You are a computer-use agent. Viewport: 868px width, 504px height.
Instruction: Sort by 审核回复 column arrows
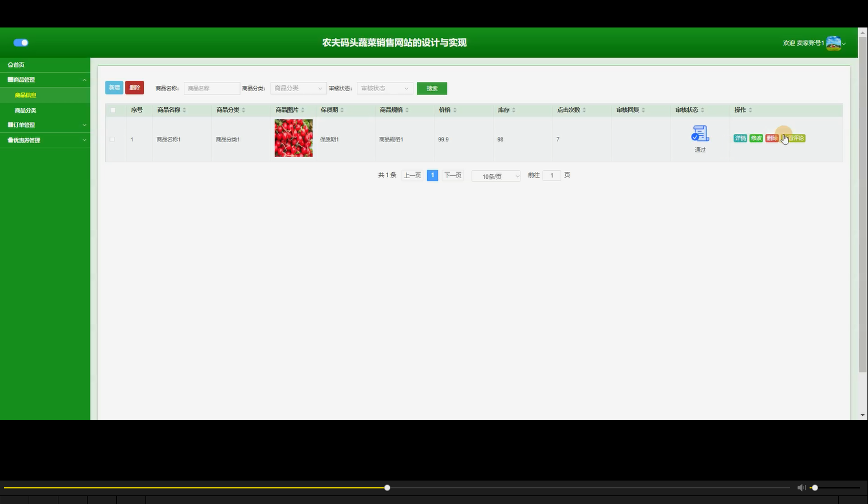pos(643,110)
